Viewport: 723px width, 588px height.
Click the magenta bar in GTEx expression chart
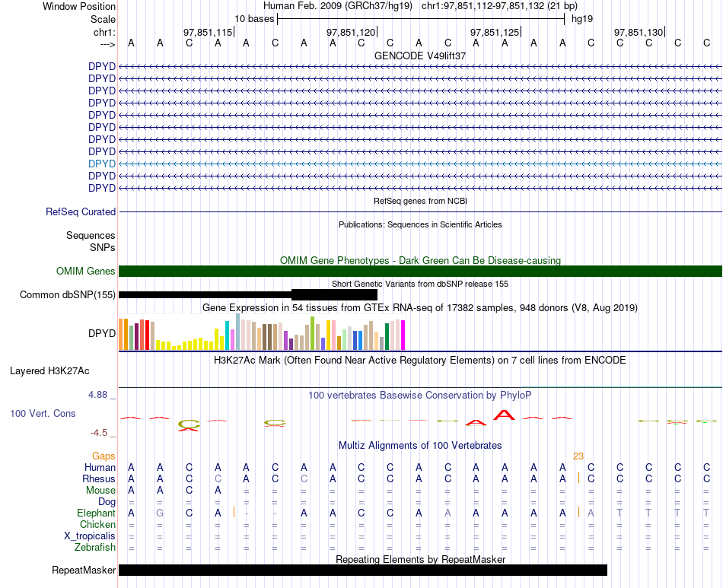403,335
